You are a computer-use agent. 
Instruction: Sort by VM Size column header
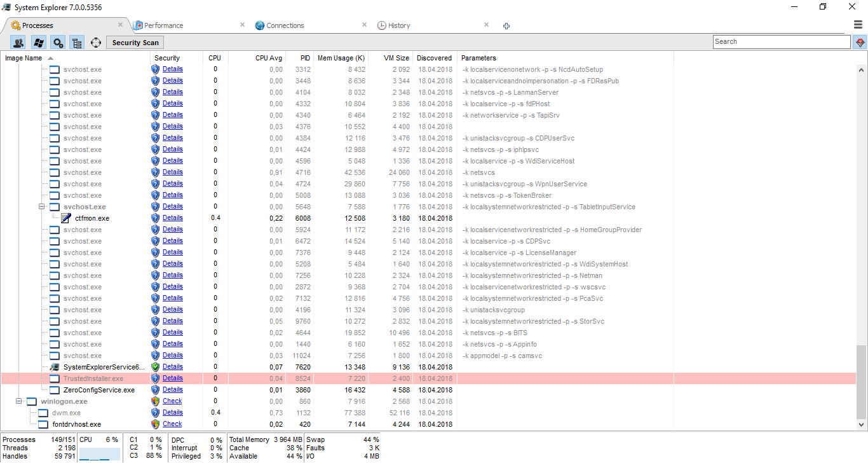point(397,58)
